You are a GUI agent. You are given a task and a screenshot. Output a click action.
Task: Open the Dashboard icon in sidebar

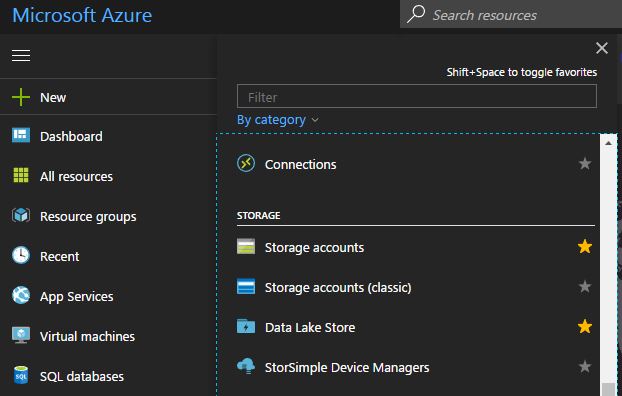pos(21,136)
